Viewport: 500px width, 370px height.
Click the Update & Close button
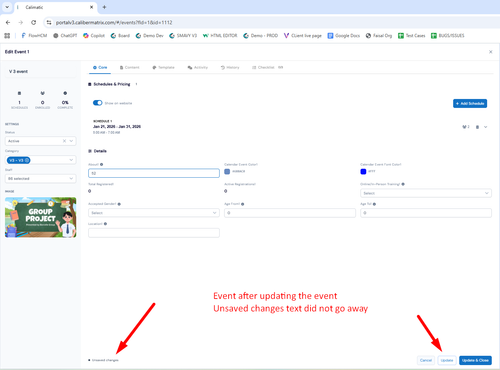[x=475, y=360]
